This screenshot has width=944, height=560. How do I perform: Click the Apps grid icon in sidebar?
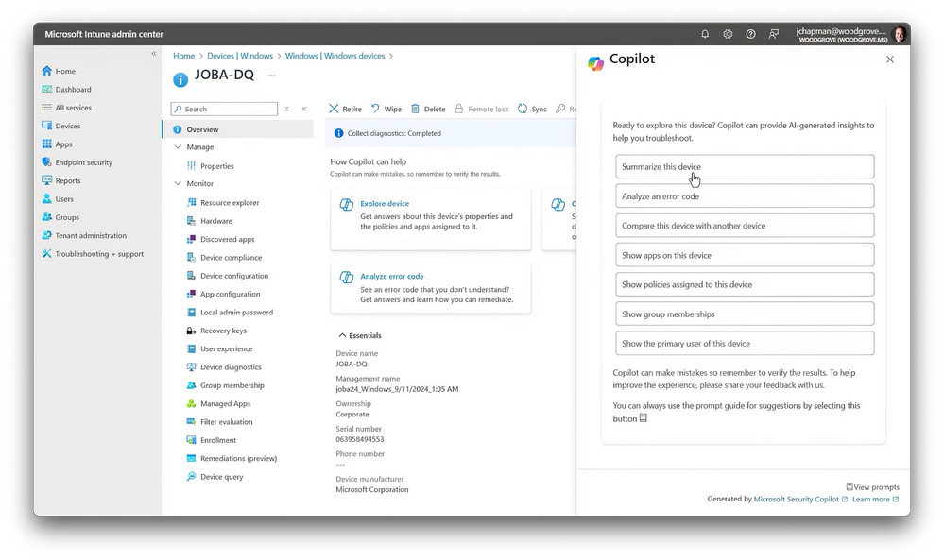[47, 144]
